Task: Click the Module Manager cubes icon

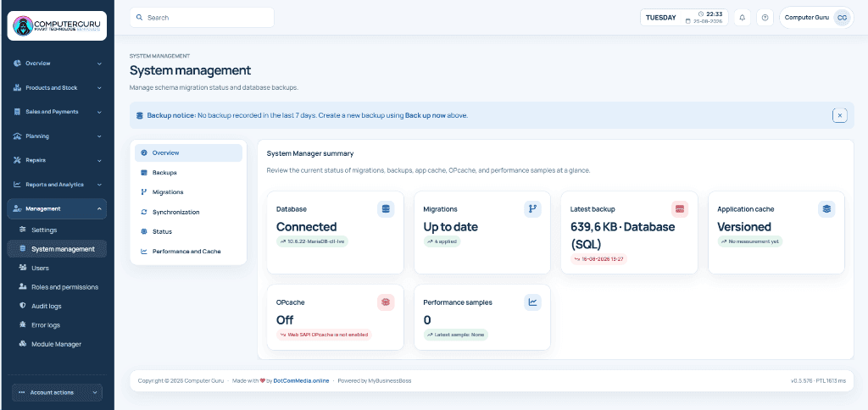Action: (x=23, y=344)
